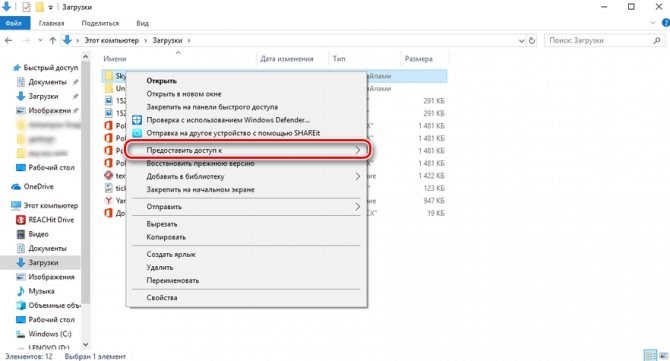Select Этот компьютер in navigation pane
The height and width of the screenshot is (361, 670).
click(x=50, y=205)
